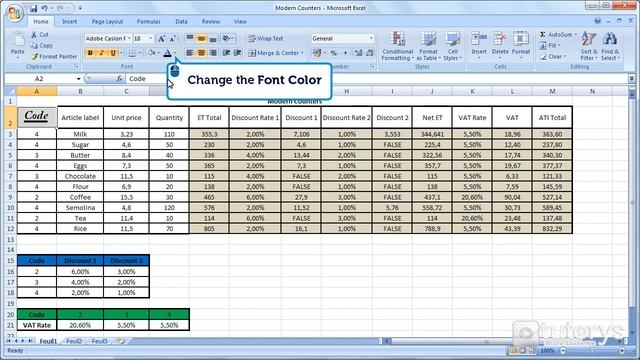Activate the Format Painter

pyautogui.click(x=54, y=56)
